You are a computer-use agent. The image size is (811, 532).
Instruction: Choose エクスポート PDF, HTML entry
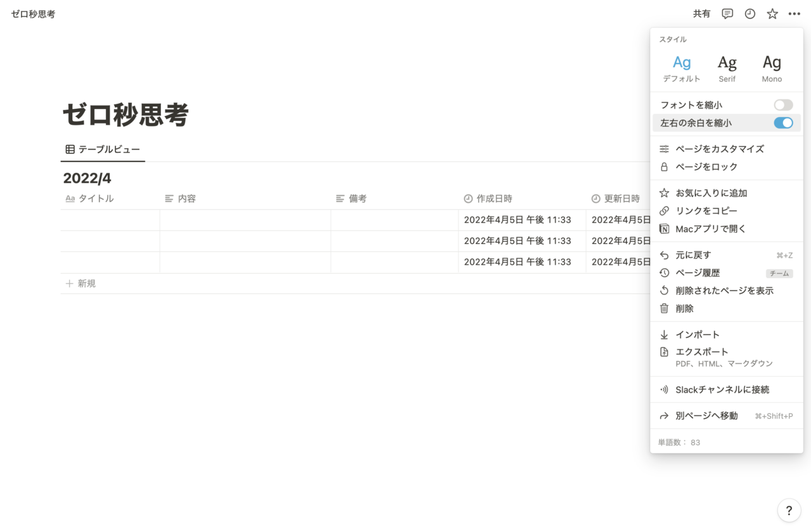[727, 357]
